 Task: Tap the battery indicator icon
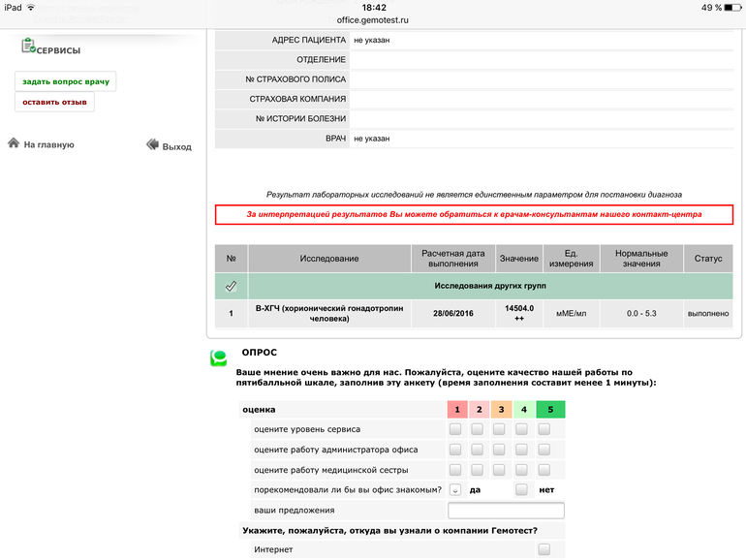[731, 8]
